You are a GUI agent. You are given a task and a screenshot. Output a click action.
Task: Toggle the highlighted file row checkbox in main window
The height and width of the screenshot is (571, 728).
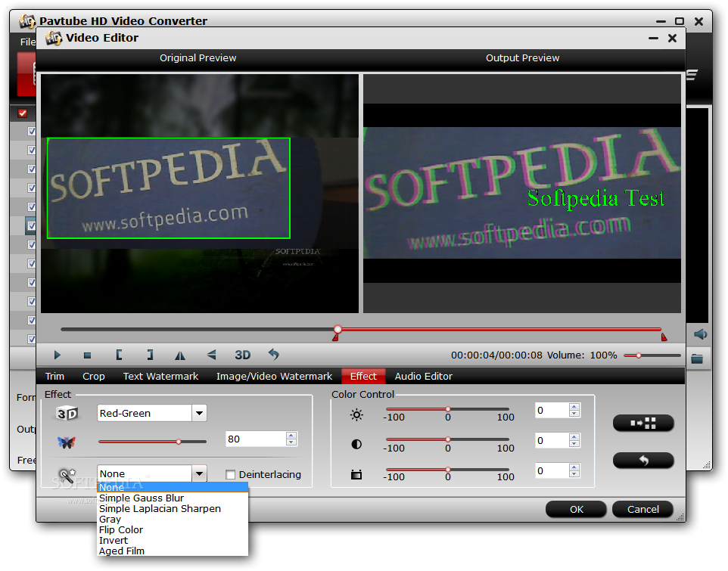click(x=31, y=225)
